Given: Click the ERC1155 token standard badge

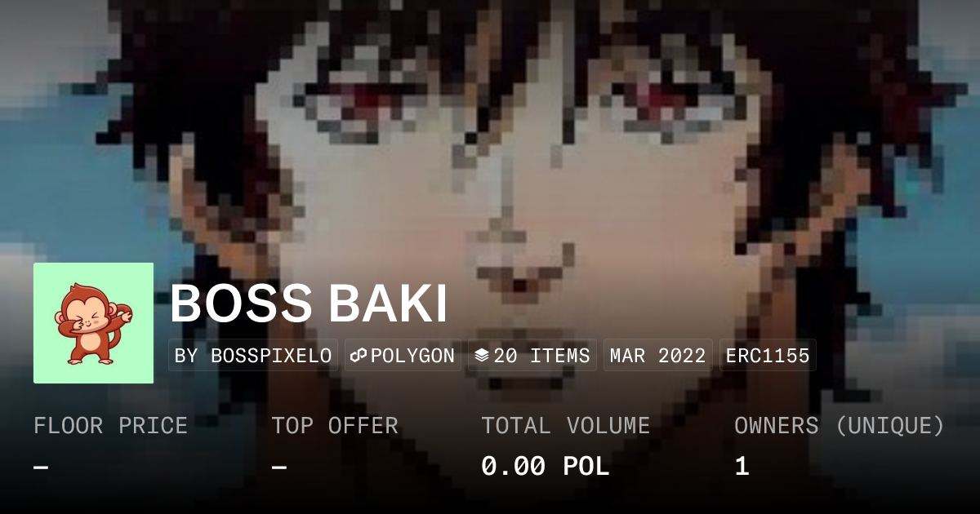Looking at the screenshot, I should [767, 356].
